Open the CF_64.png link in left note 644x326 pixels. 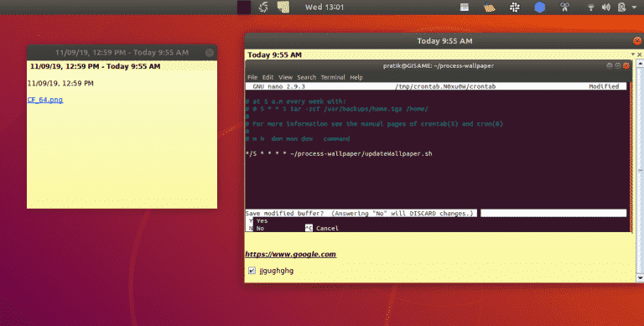click(45, 100)
